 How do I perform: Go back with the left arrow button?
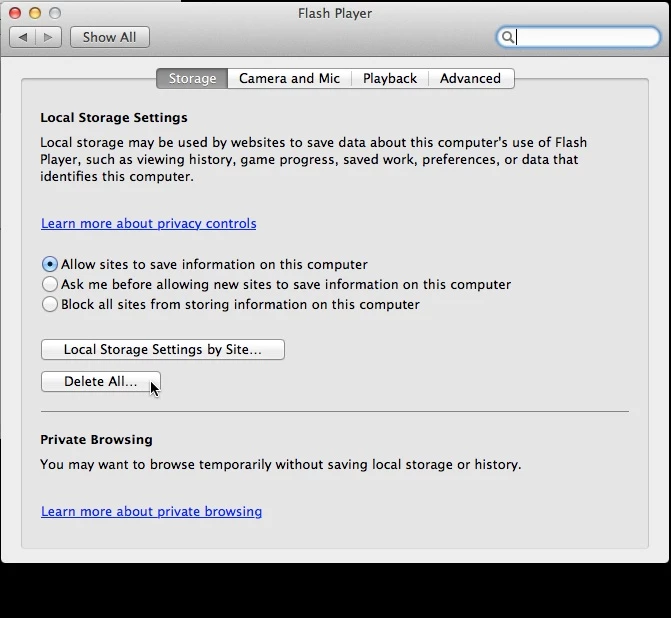pyautogui.click(x=23, y=37)
